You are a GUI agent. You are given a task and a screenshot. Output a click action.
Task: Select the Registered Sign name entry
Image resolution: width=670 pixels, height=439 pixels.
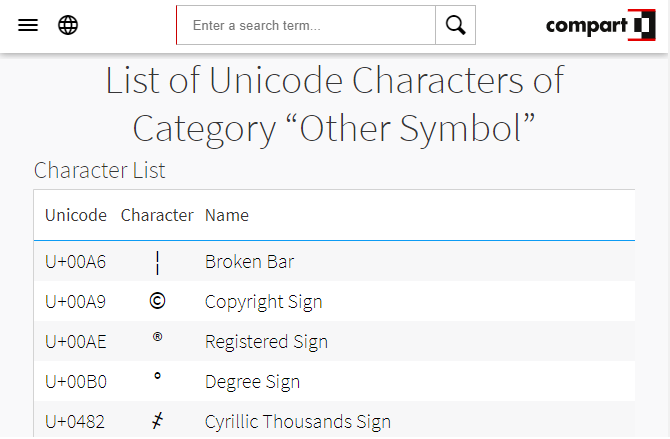coord(266,342)
